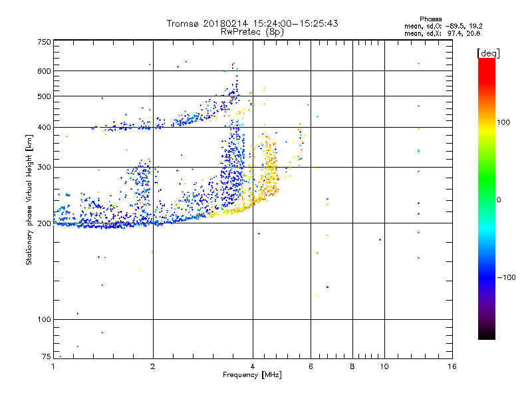Click the 'mean, sd,O: -89.5, 19.2' statistic
Image resolution: width=532 pixels, height=399 pixels.
(443, 26)
